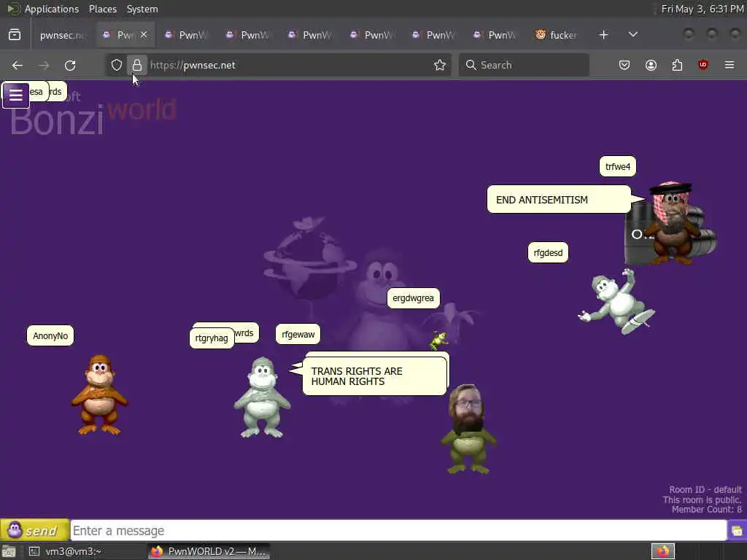The image size is (747, 560).
Task: Click the Firefox workspace switcher icon
Action: (662, 551)
